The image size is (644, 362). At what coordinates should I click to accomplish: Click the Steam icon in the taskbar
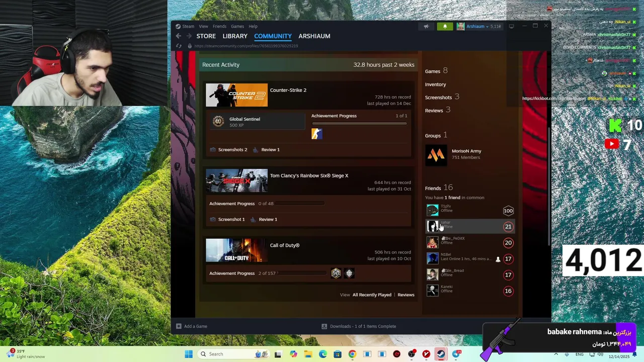point(441,354)
